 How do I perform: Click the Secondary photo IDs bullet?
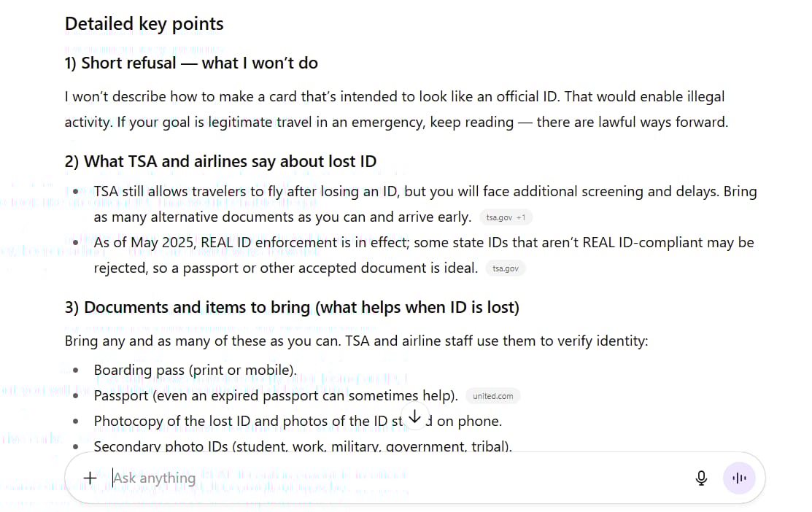click(302, 446)
